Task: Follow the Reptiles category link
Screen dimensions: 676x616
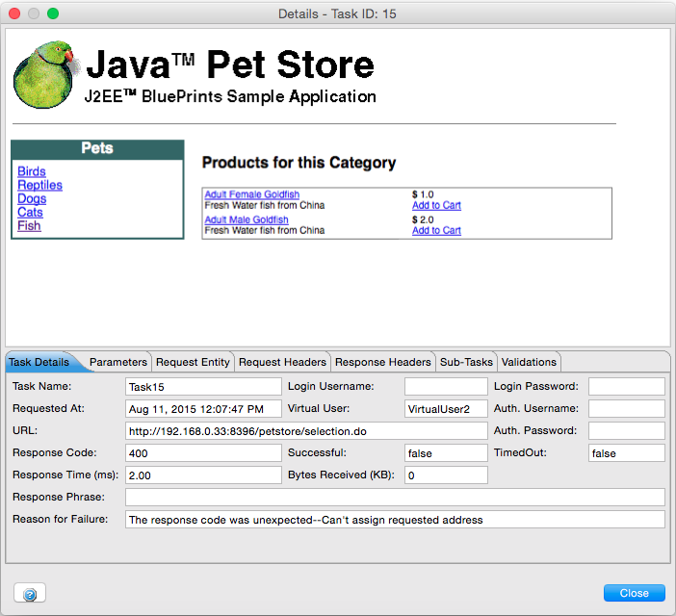Action: [x=39, y=185]
